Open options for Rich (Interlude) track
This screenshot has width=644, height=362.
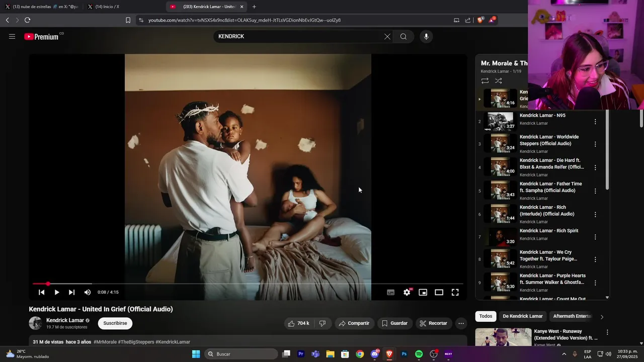pos(595,214)
